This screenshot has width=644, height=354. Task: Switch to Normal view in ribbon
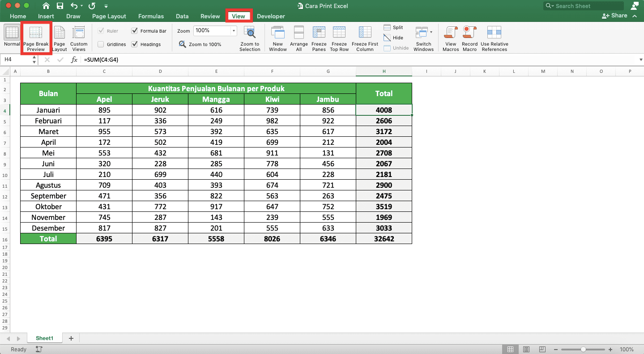click(x=12, y=36)
